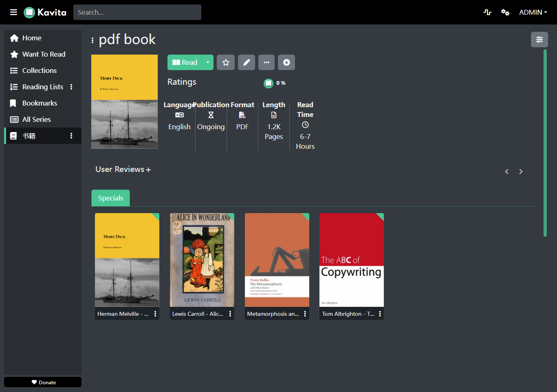Open the 书籍 library in sidebar
Screen dimensions: 557x392
click(x=39, y=136)
